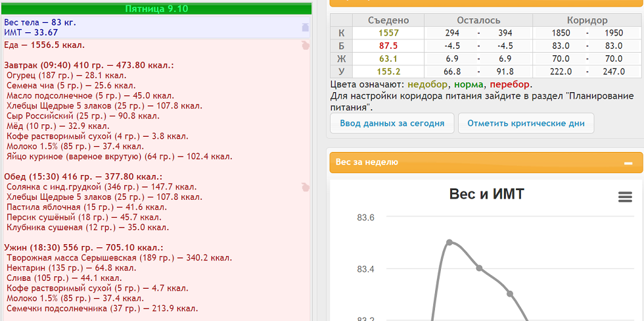This screenshot has height=321, width=644.
Task: Click the word недобор in color legend
Action: [x=428, y=85]
